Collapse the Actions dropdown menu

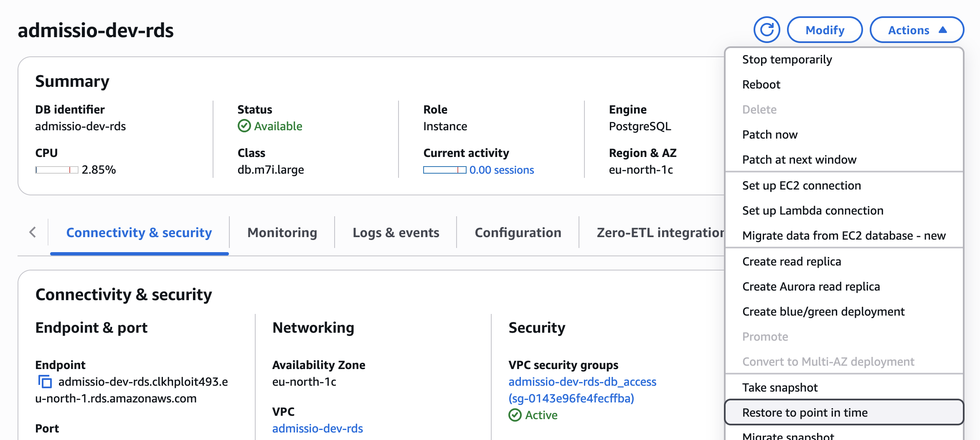point(917,30)
